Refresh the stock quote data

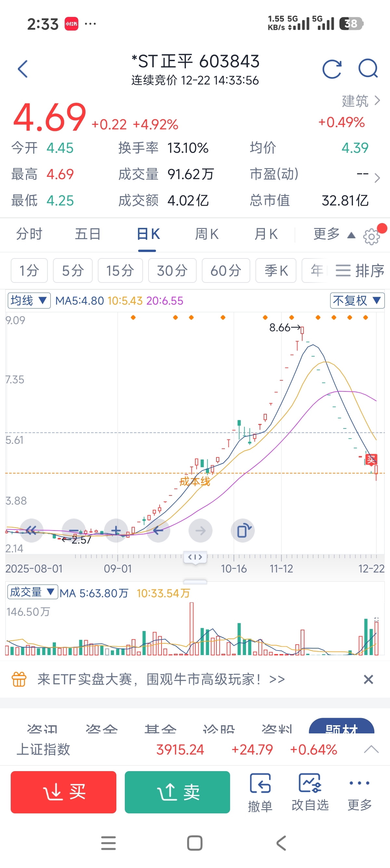(x=332, y=69)
